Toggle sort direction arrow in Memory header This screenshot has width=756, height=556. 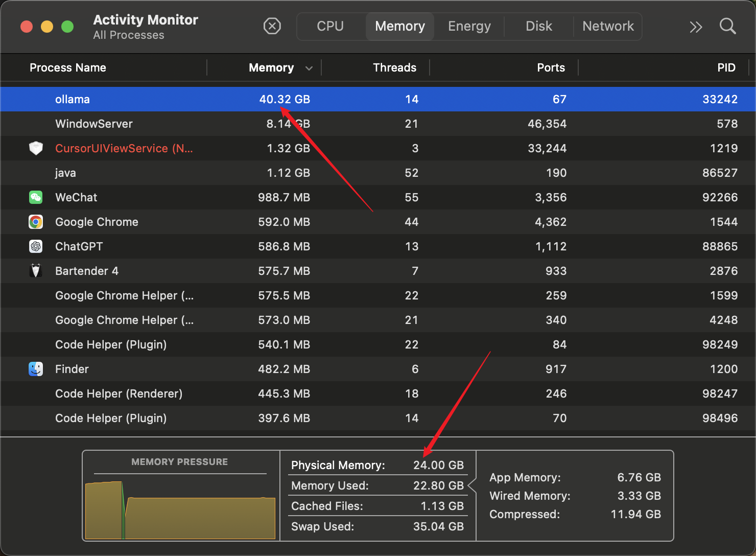pos(309,68)
